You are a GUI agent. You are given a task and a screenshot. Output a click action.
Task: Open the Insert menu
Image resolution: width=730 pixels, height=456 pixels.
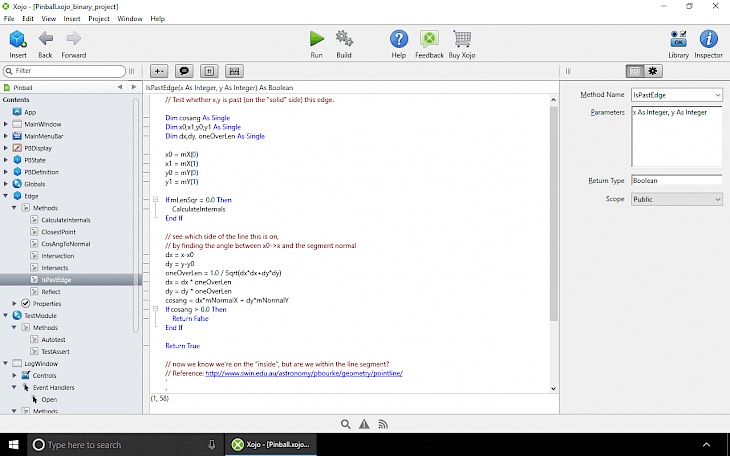click(x=72, y=19)
